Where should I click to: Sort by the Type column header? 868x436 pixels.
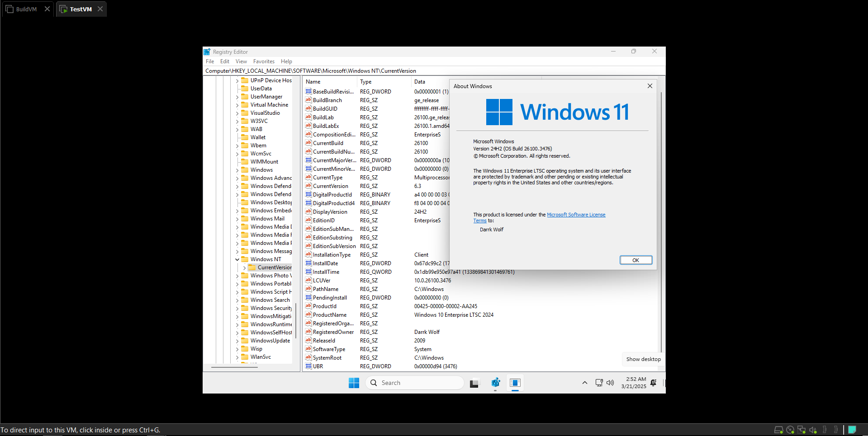(384, 82)
